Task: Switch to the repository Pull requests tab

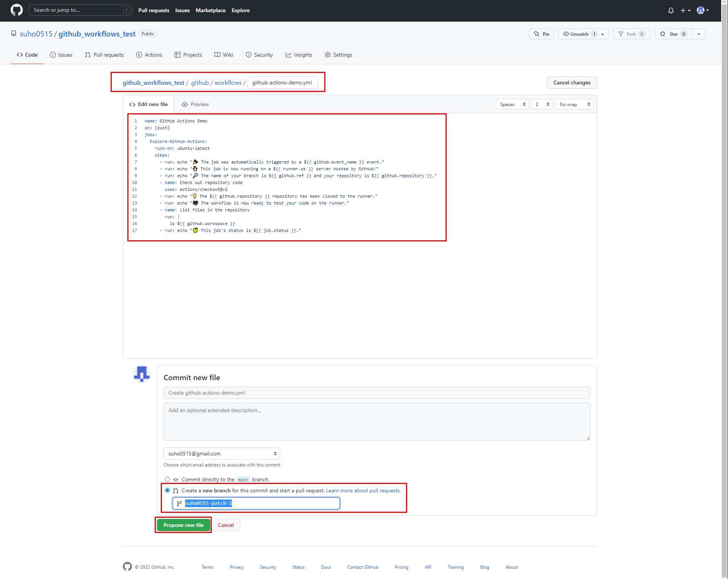Action: click(104, 55)
